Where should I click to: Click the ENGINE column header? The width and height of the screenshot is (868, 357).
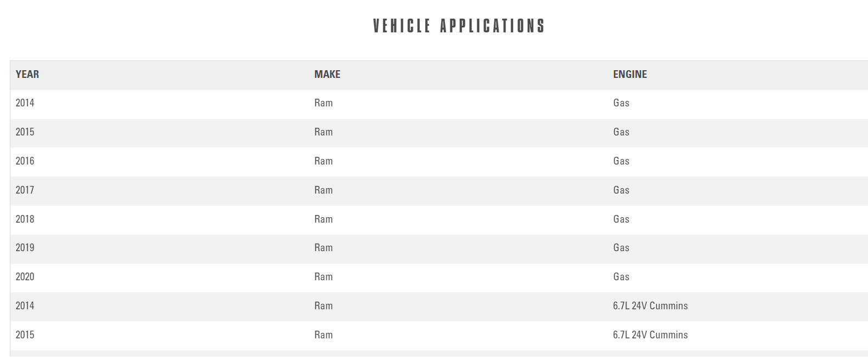point(630,75)
